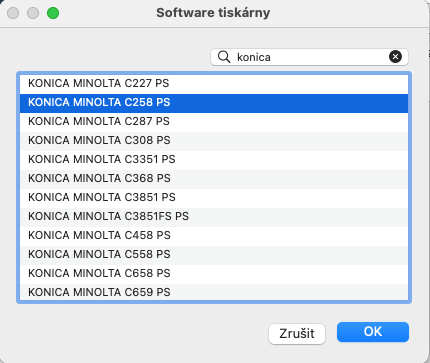Choose KONICA MINOLTA C368 PS
The image size is (430, 363).
point(214,179)
